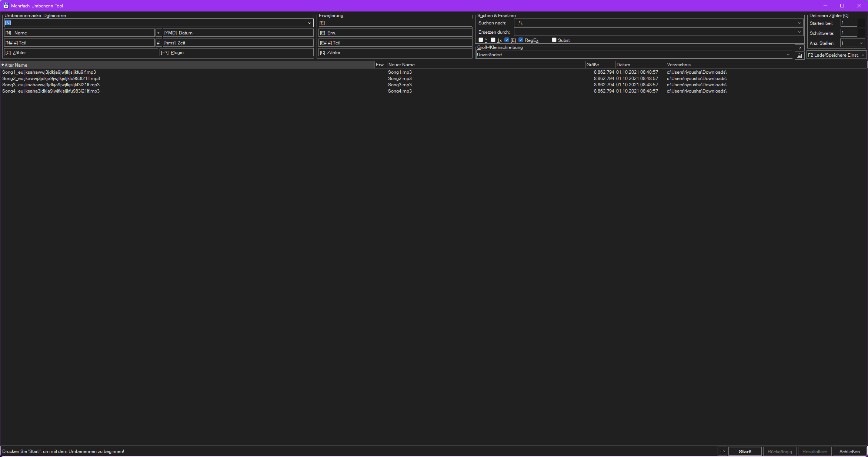Tick the 1x replace-once checkbox
Image resolution: width=868 pixels, height=457 pixels.
pos(493,40)
